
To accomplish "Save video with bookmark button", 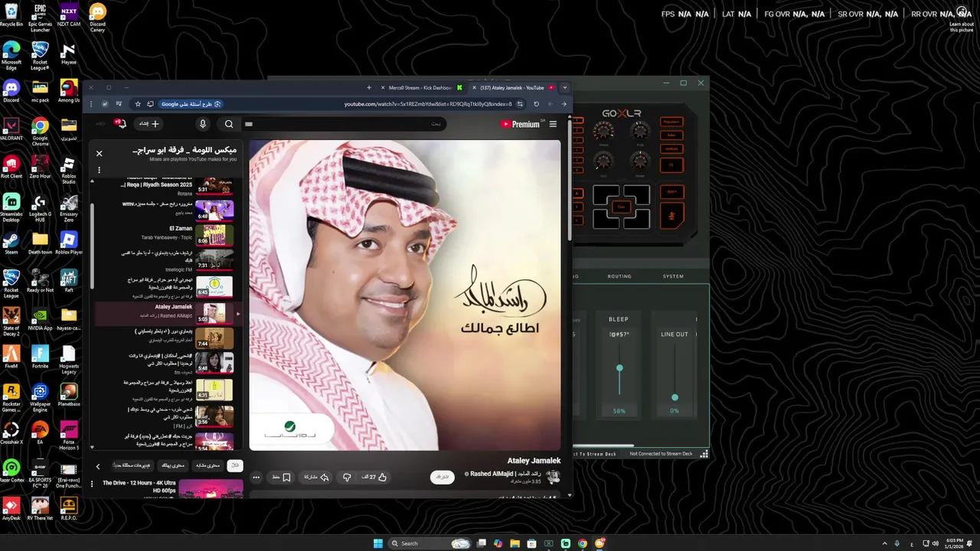I will 282,477.
